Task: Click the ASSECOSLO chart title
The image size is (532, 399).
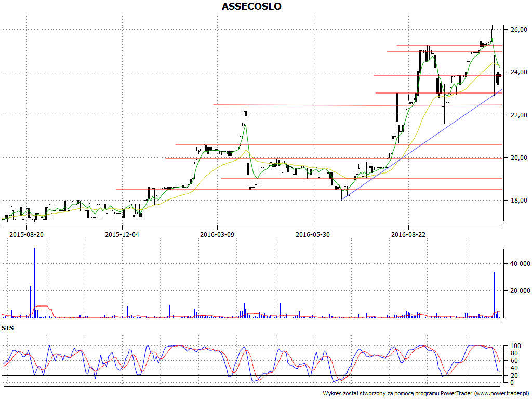Action: tap(251, 6)
